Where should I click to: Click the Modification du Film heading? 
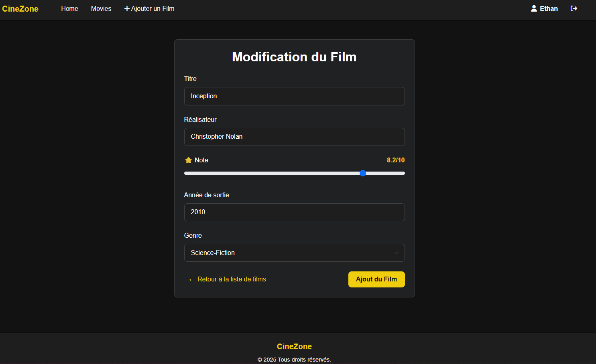point(294,57)
